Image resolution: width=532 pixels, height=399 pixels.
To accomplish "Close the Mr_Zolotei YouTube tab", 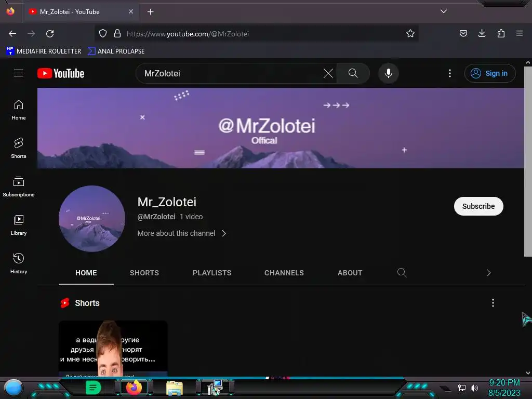I will coord(131,11).
